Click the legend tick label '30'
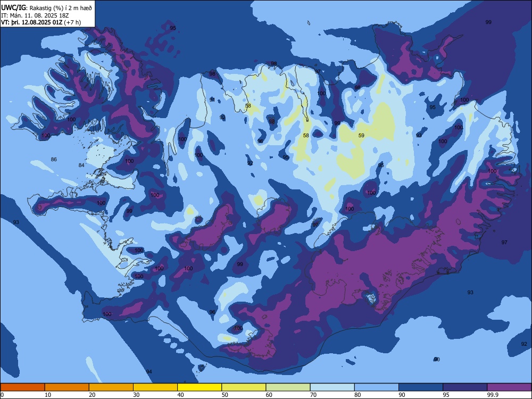Viewport: 532px width, 399px height. click(x=136, y=395)
